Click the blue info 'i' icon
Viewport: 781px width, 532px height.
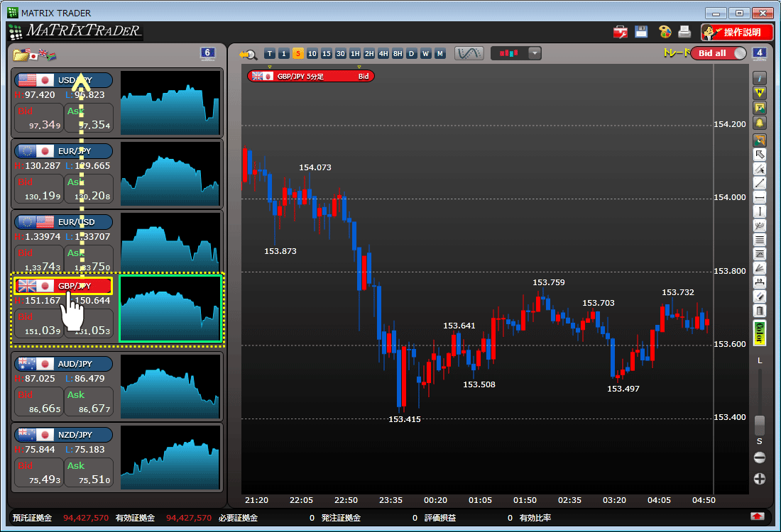(x=759, y=78)
